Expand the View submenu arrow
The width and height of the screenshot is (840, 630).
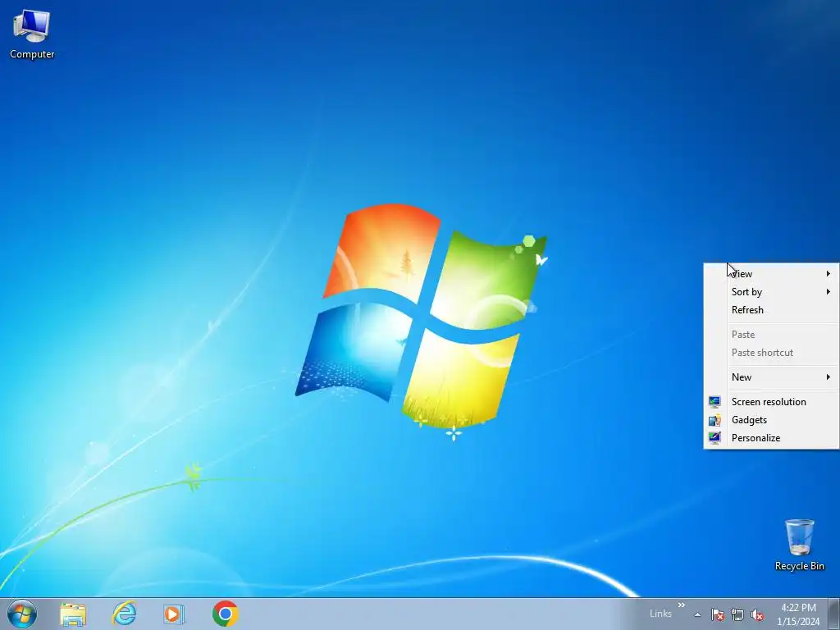tap(829, 274)
